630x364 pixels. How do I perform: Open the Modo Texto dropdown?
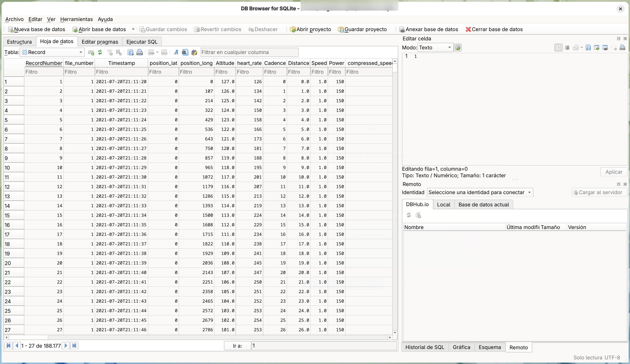(435, 47)
